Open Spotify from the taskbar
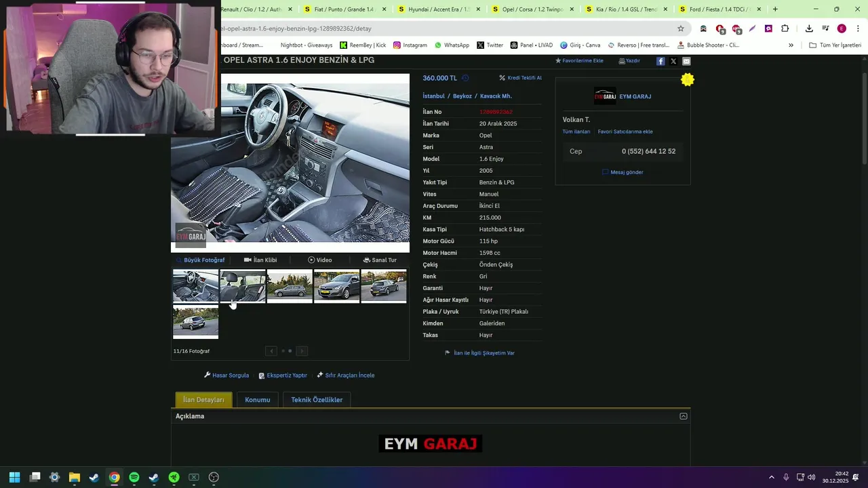This screenshot has width=868, height=488. coord(134,477)
